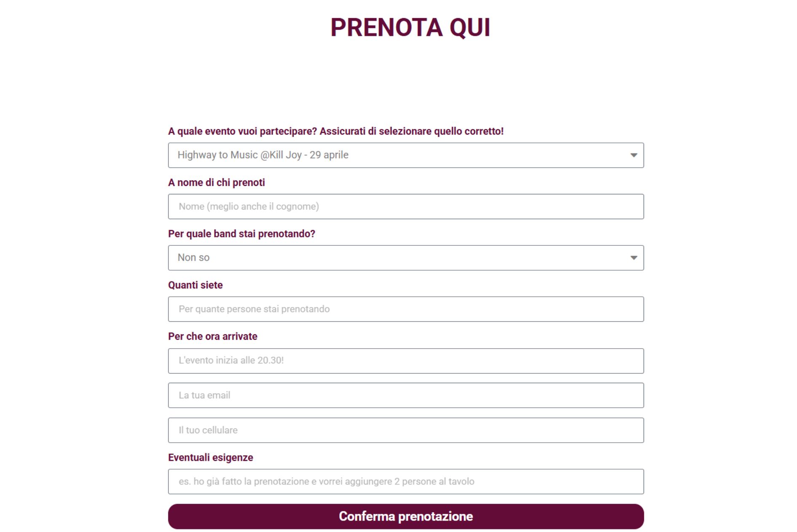Click the 'Per che ora arrivate' label
Viewport: 797px width, 532px height.
point(212,336)
